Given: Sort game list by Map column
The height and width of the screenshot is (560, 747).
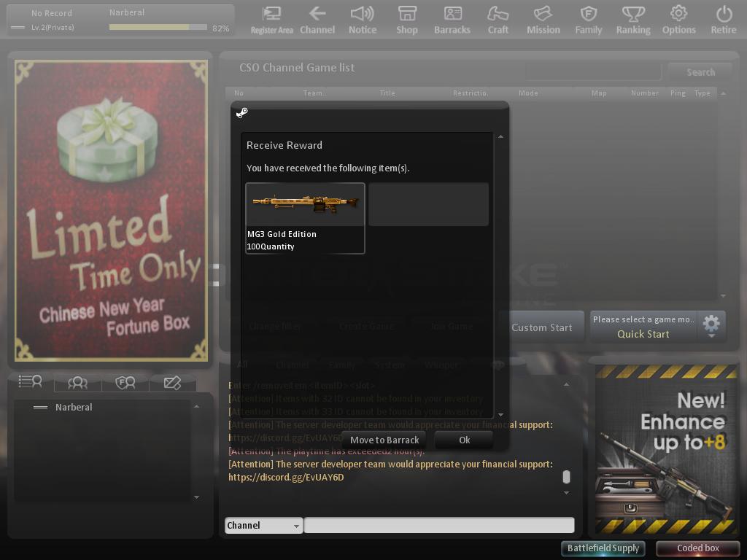Looking at the screenshot, I should coord(599,93).
